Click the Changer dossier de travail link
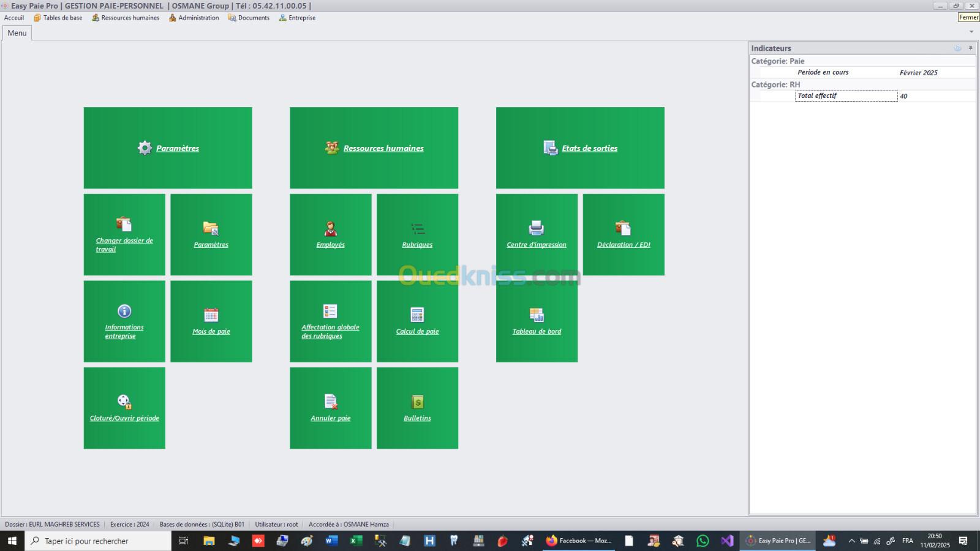This screenshot has height=551, width=980. (124, 244)
